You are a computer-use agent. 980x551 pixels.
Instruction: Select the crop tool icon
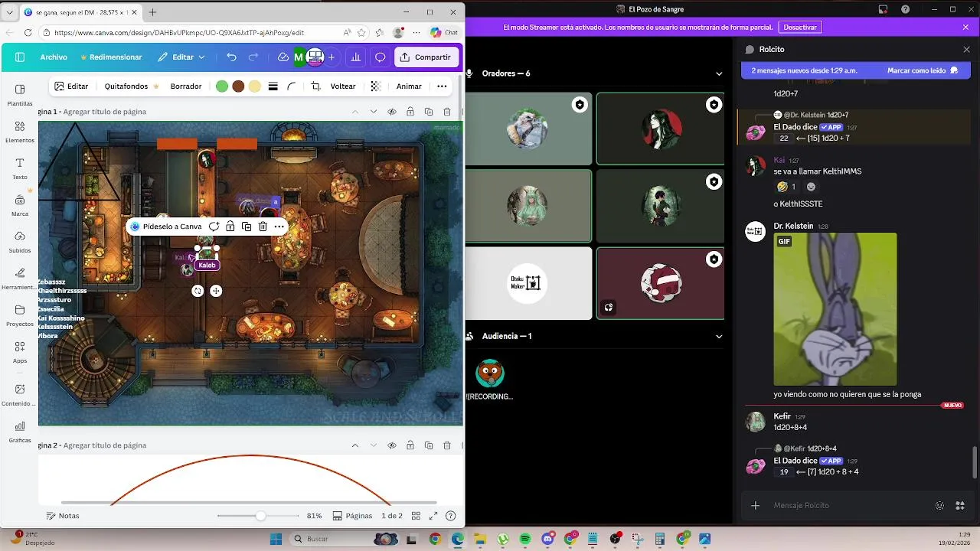click(x=315, y=86)
